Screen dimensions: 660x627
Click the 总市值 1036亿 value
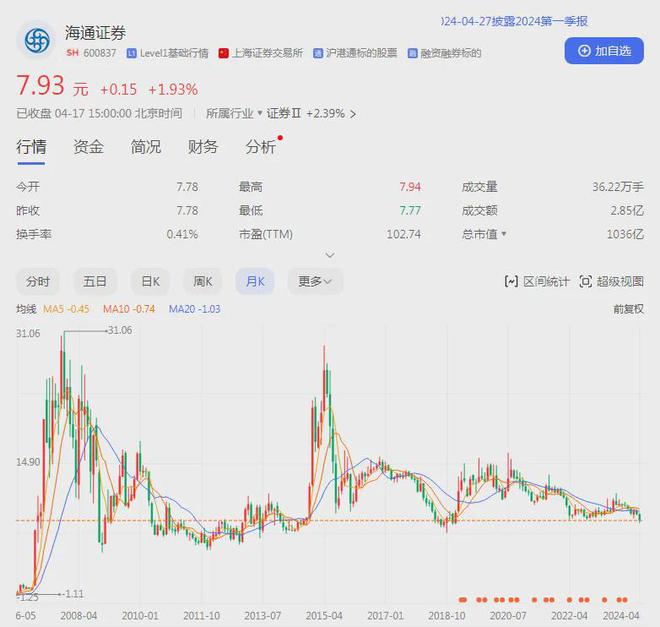[x=625, y=234]
